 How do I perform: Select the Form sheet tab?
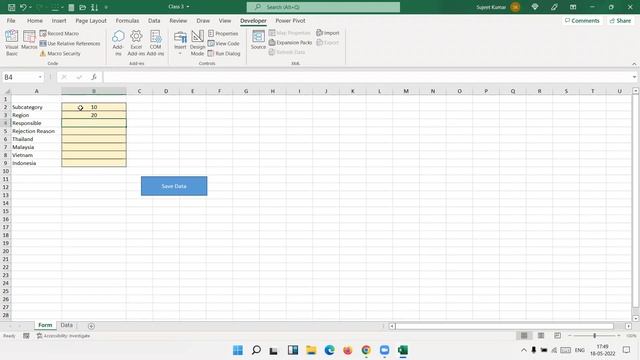[45, 325]
